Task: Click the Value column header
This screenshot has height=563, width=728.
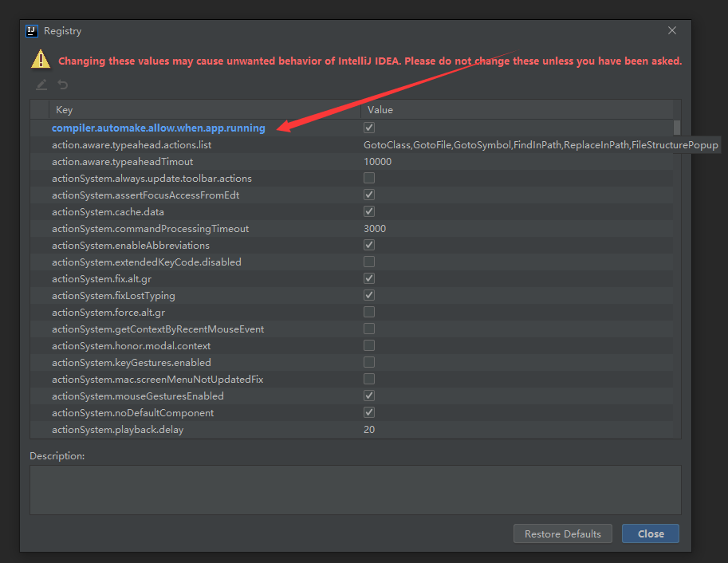Action: tap(517, 109)
